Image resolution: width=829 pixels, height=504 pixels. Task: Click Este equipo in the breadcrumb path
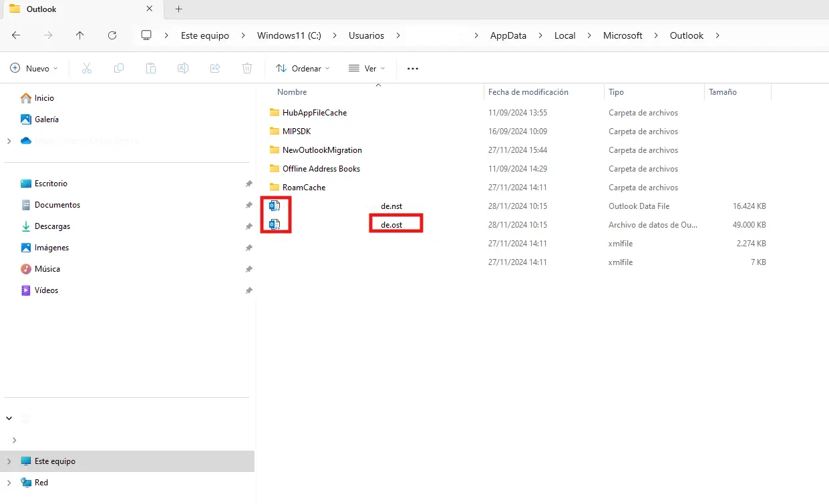[205, 35]
